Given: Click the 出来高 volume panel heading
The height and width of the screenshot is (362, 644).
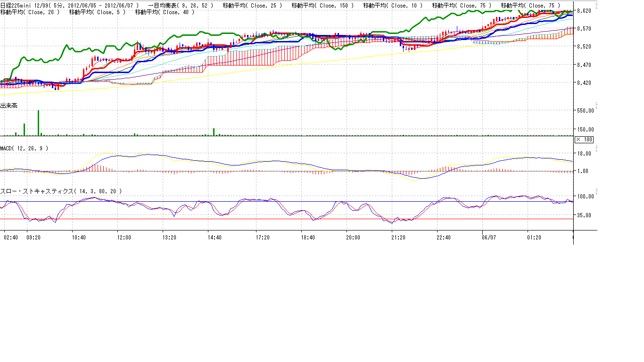Looking at the screenshot, I should (x=9, y=106).
